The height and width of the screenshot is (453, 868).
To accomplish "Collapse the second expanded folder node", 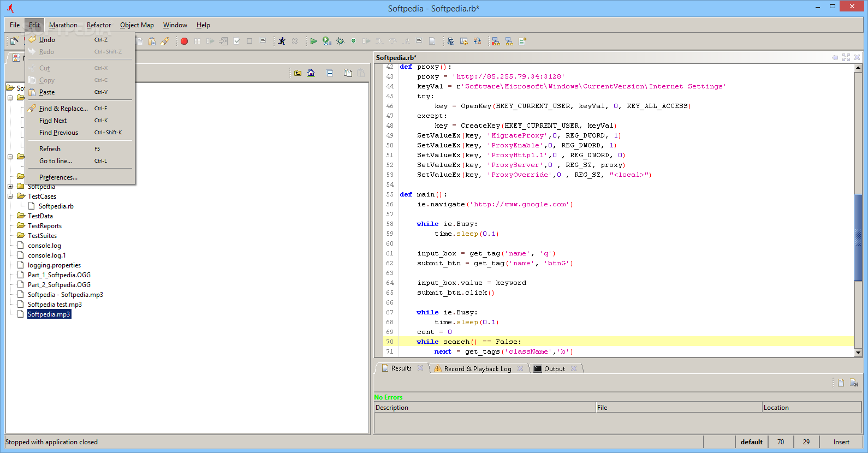I will 10,157.
